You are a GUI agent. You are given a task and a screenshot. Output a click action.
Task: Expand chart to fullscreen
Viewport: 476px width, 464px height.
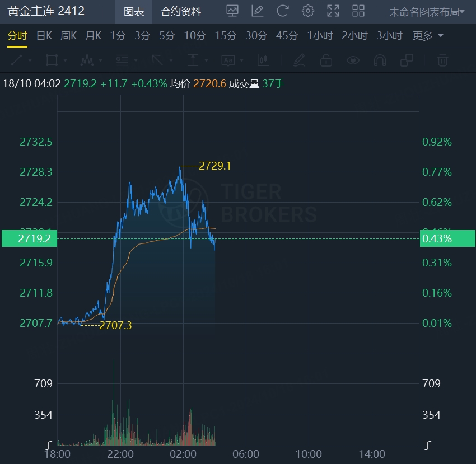pos(333,11)
